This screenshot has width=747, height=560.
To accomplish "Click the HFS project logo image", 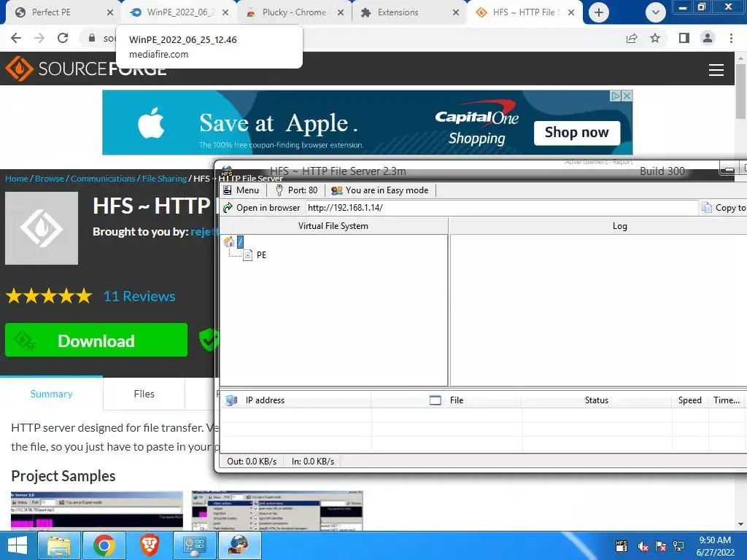I will click(x=42, y=228).
